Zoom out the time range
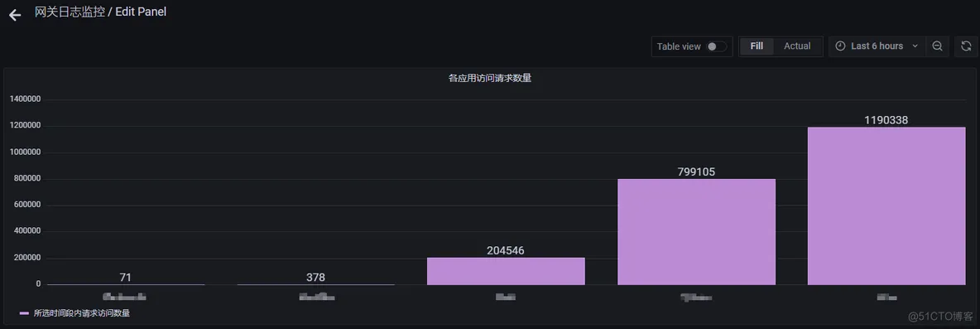The image size is (980, 329). pos(937,46)
